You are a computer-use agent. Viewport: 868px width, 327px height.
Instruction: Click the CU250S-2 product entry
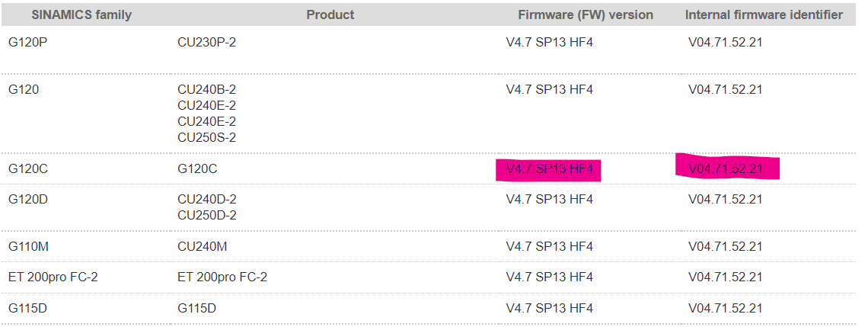pyautogui.click(x=206, y=138)
